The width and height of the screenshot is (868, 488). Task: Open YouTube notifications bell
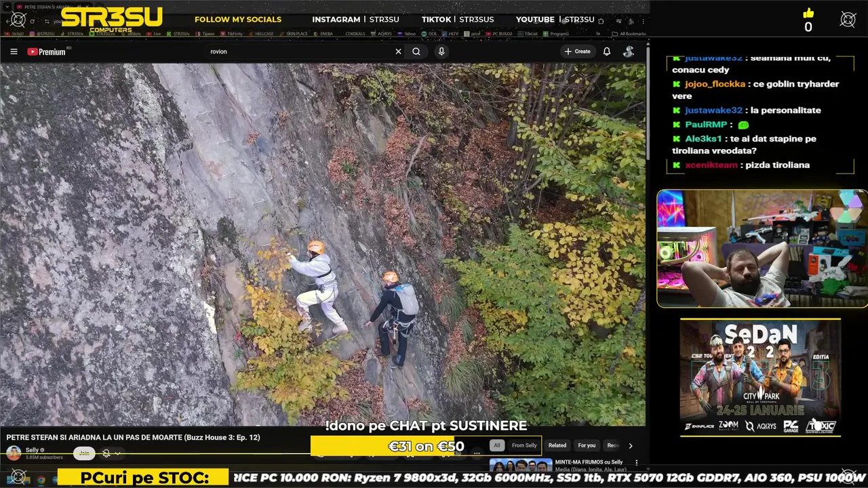pos(607,52)
